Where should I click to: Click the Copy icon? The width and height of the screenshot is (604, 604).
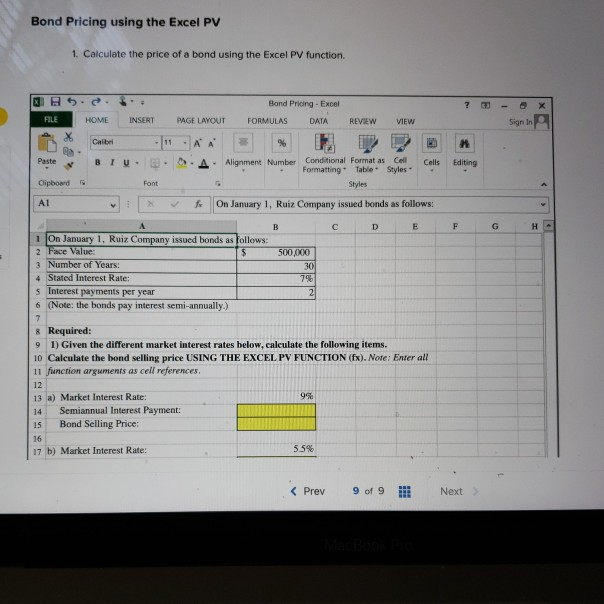coord(68,152)
